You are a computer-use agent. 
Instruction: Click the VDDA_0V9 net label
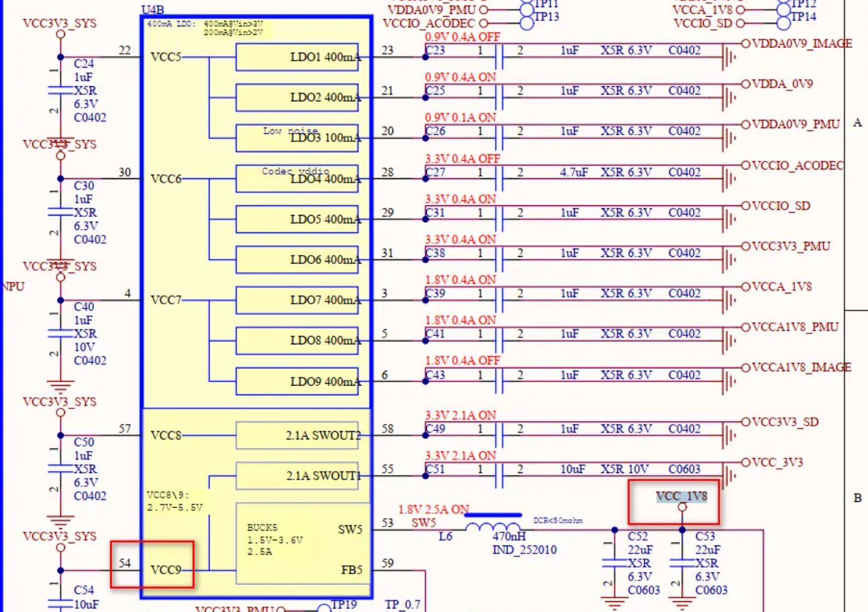pos(782,84)
